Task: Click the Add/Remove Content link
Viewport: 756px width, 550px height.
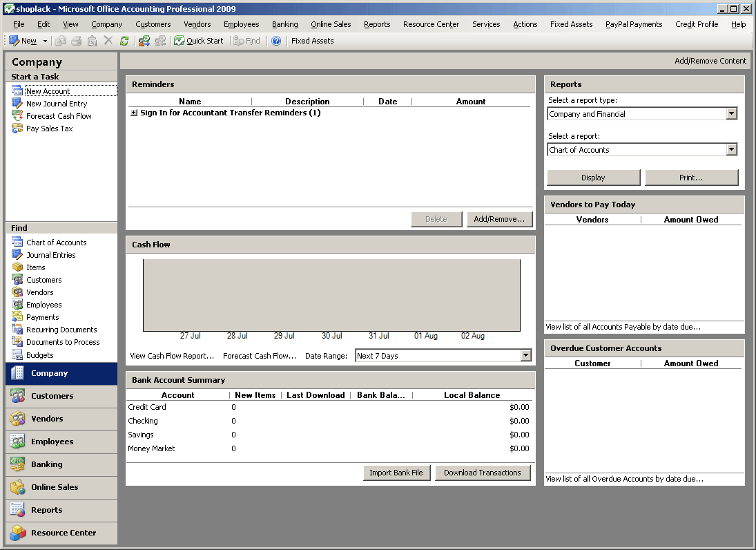Action: [x=710, y=61]
